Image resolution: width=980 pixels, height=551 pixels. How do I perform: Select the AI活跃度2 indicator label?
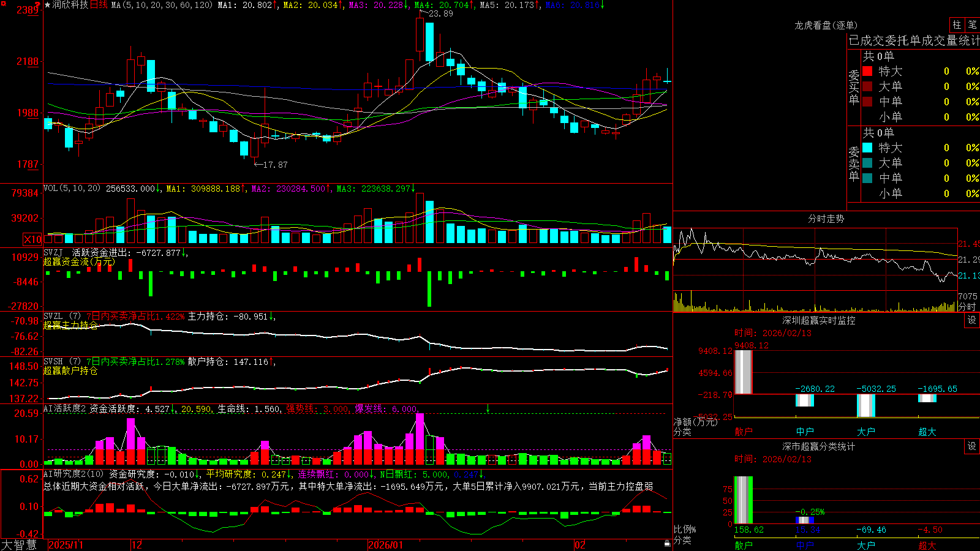pos(65,408)
